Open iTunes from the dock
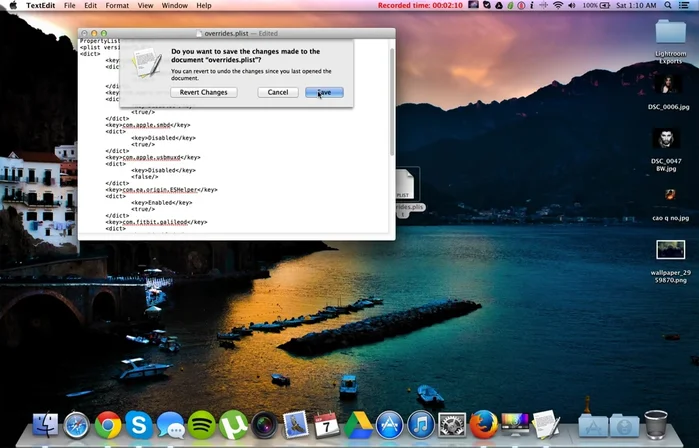This screenshot has width=699, height=448. pyautogui.click(x=421, y=425)
